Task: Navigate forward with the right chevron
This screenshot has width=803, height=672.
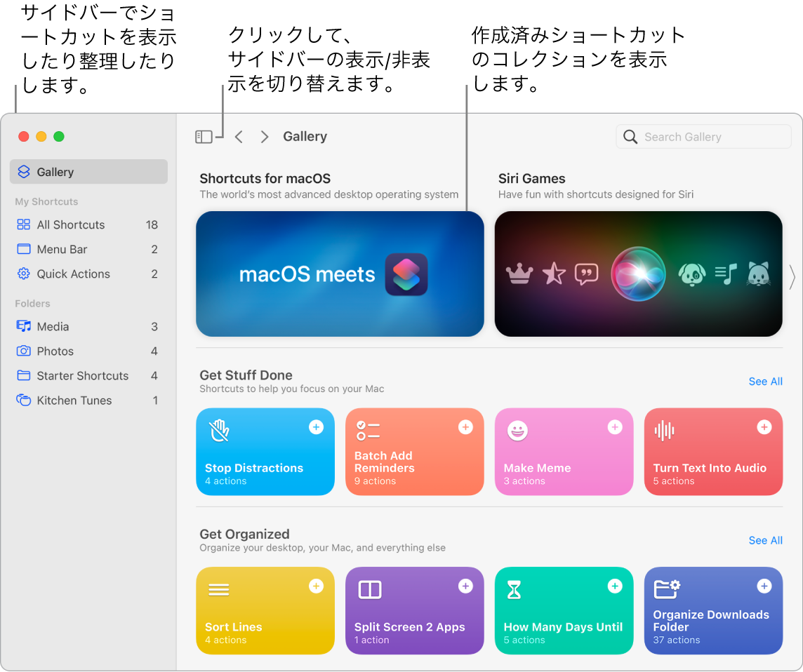Action: pos(264,136)
